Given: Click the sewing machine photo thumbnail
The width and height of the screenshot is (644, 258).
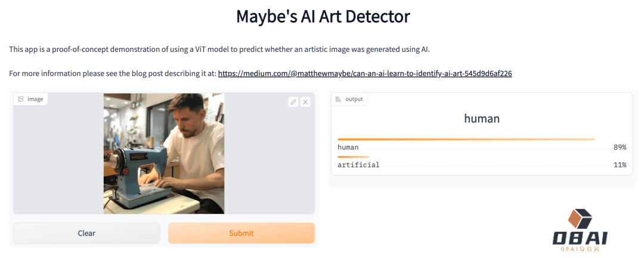Looking at the screenshot, I should coord(164,153).
